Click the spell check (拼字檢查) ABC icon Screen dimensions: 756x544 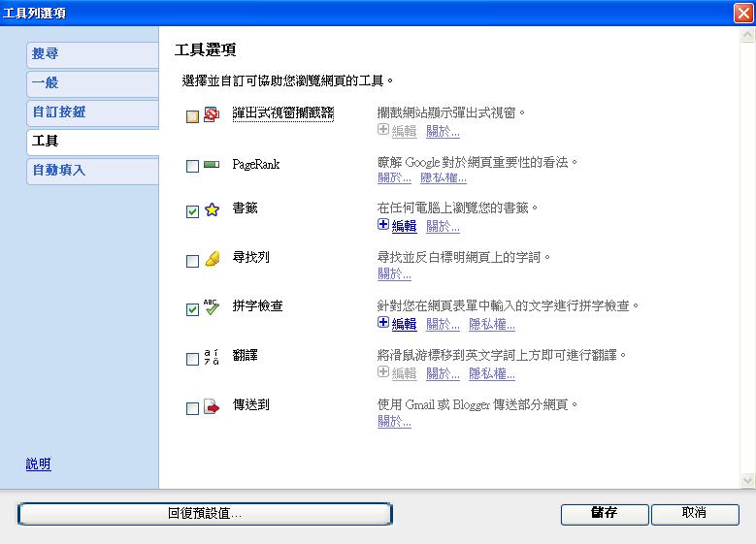pyautogui.click(x=212, y=307)
